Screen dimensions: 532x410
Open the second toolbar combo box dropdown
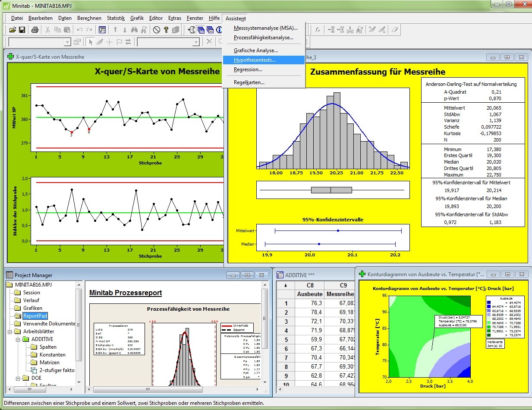click(196, 42)
